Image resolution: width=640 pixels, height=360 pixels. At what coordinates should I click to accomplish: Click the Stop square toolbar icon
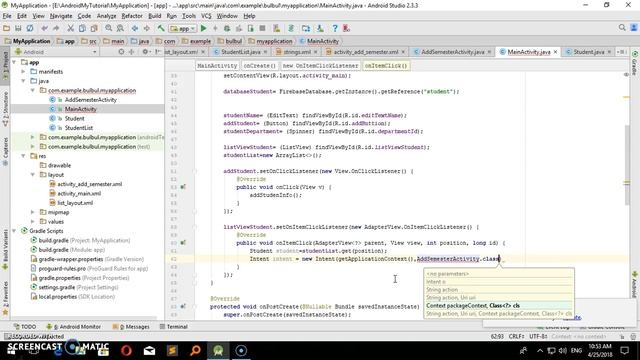[x=262, y=28]
